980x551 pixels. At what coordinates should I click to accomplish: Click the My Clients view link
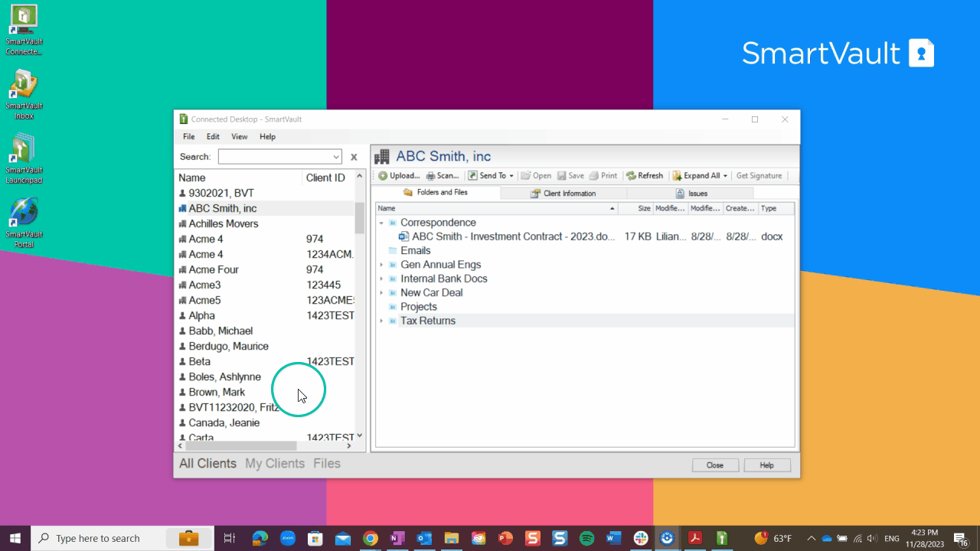(x=275, y=464)
